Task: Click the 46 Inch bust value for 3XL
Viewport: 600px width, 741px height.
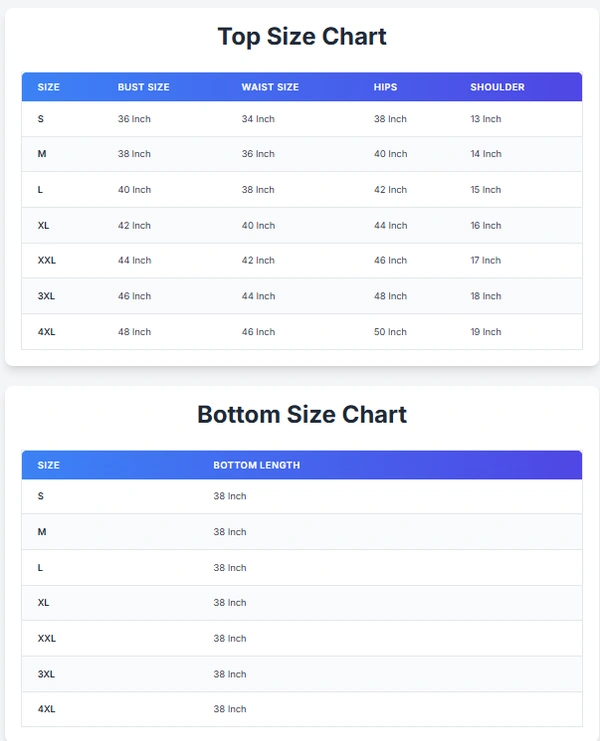Action: (134, 297)
